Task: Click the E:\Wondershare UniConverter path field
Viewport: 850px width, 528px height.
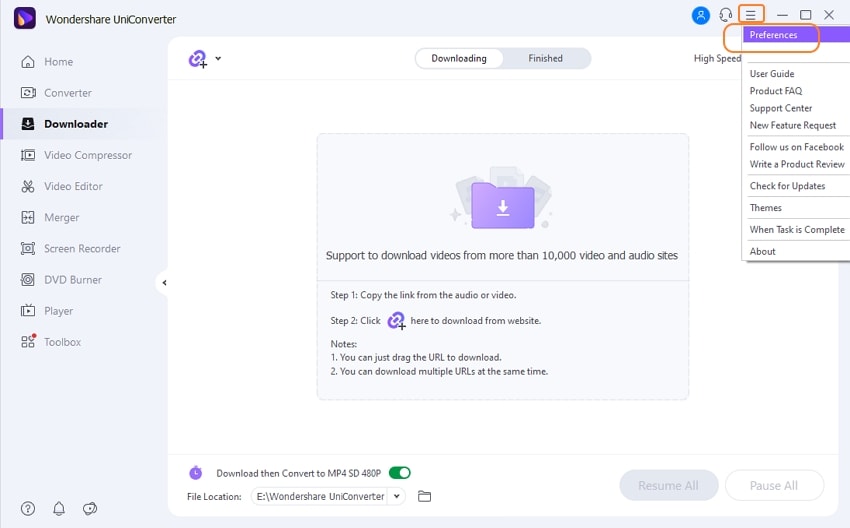Action: coord(320,496)
